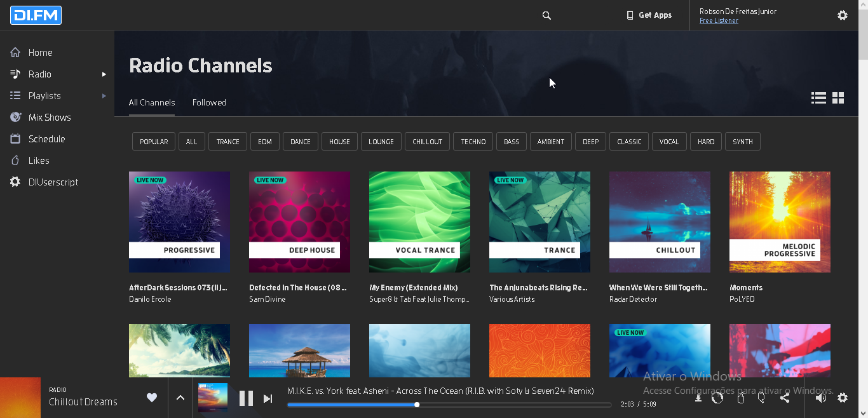The height and width of the screenshot is (418, 868).
Task: Open the Chillout channel tile
Action: [660, 222]
